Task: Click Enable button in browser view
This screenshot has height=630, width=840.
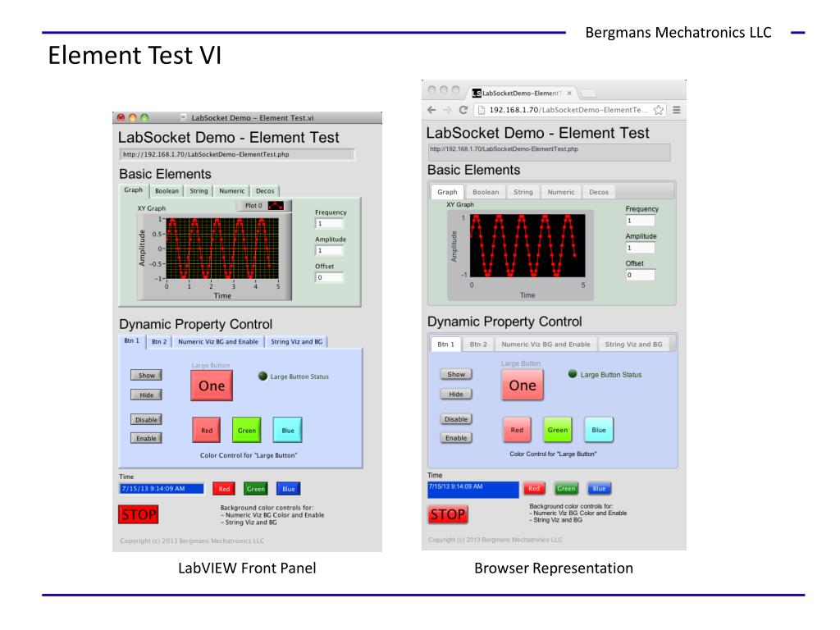Action: point(456,438)
